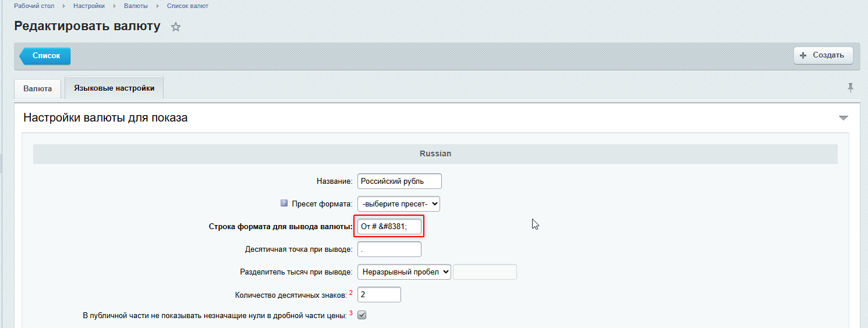
Task: Open Список валют breadcrumb link
Action: pos(187,6)
